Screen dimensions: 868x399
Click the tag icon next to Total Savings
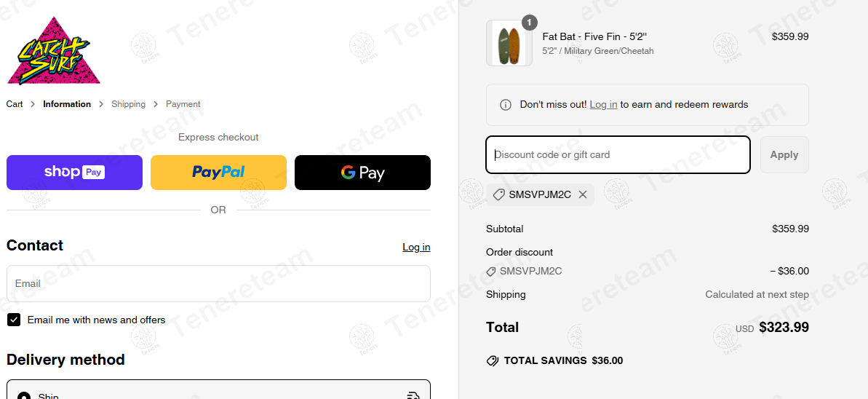[x=493, y=360]
